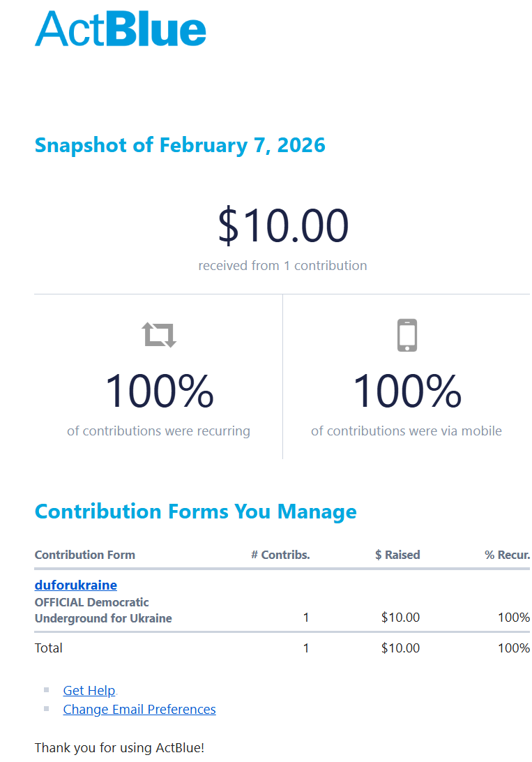The image size is (532, 762).
Task: Click 'of contributions were via mobile' caption
Action: click(406, 431)
